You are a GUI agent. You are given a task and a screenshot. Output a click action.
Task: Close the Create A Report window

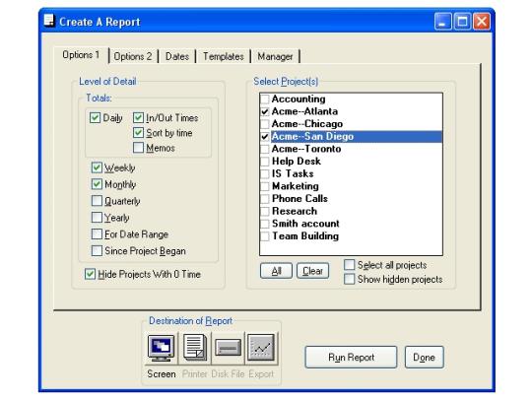coord(482,22)
